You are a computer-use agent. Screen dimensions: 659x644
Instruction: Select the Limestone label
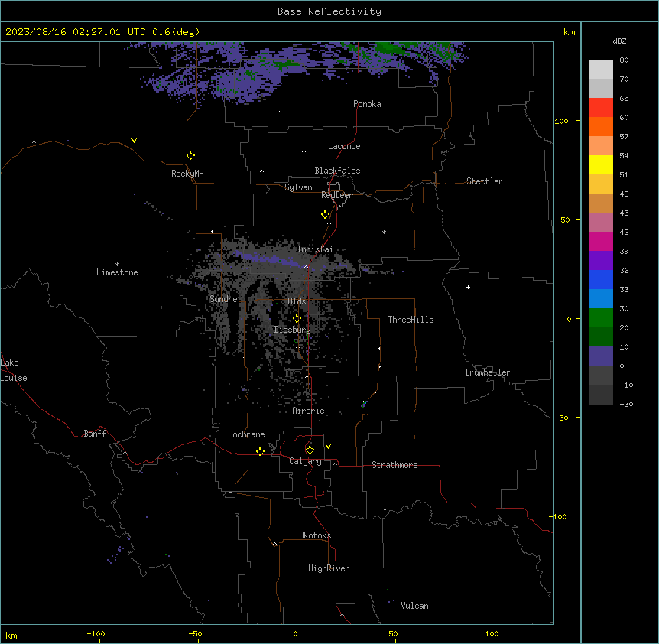[117, 272]
